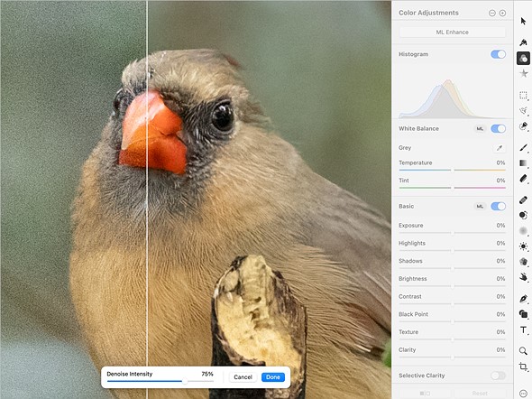Screen dimensions: 532x399
Task: Select the Arrange arrow tool
Action: (x=523, y=21)
